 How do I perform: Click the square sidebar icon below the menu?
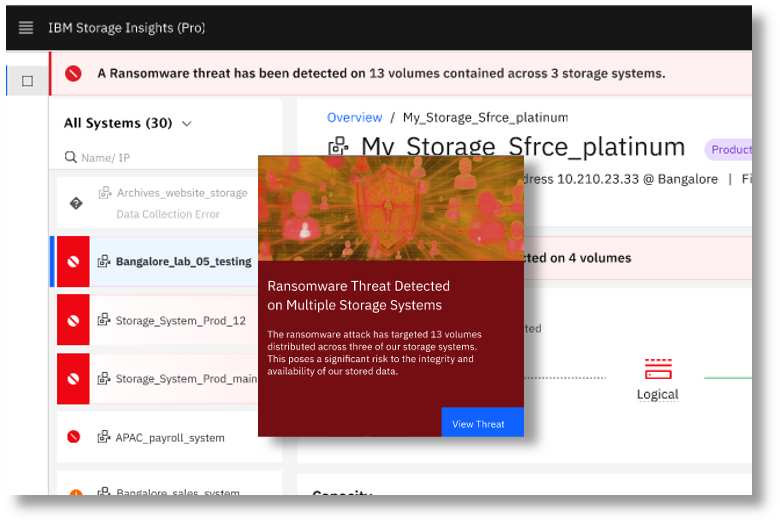pyautogui.click(x=27, y=81)
